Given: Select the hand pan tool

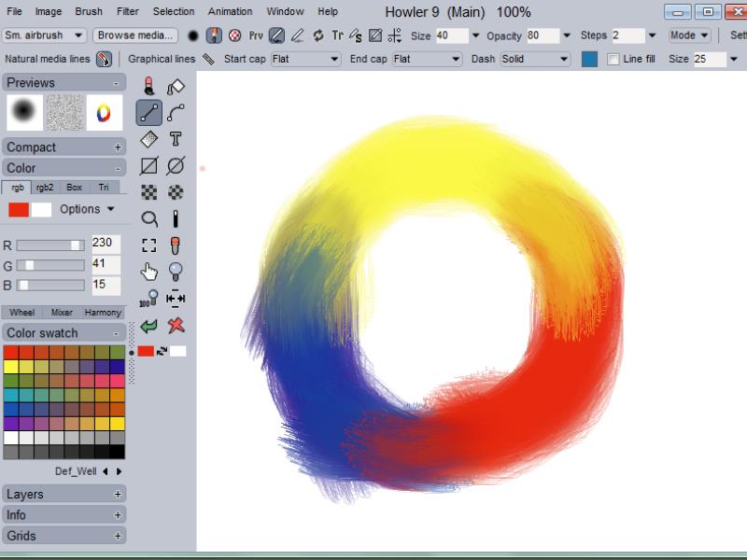Looking at the screenshot, I should 149,273.
